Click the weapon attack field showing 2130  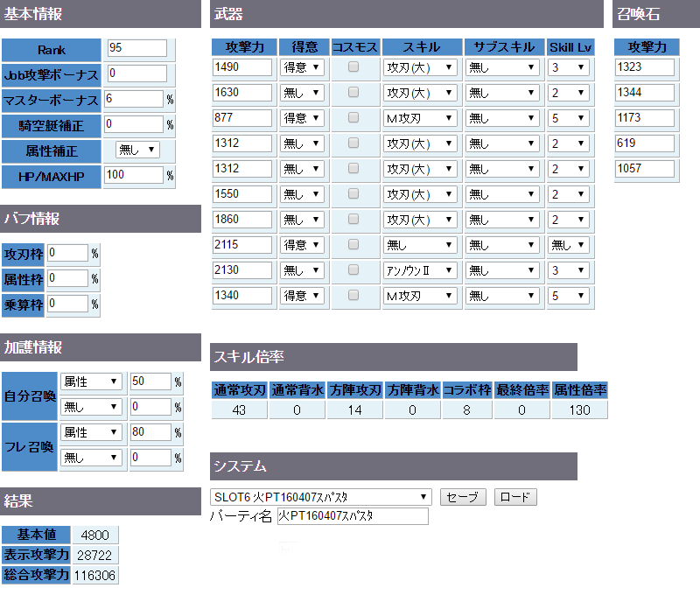tap(242, 270)
